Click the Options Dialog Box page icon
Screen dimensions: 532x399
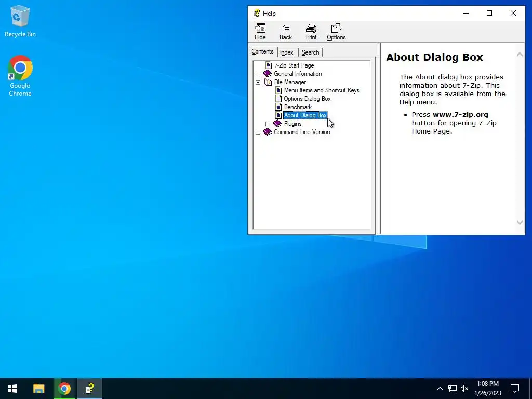click(x=278, y=99)
